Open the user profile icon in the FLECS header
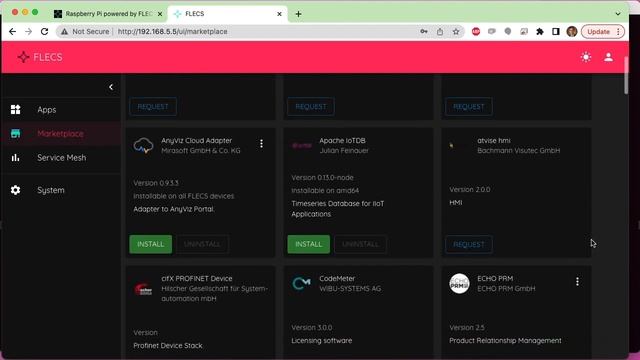This screenshot has height=360, width=640. pos(609,57)
